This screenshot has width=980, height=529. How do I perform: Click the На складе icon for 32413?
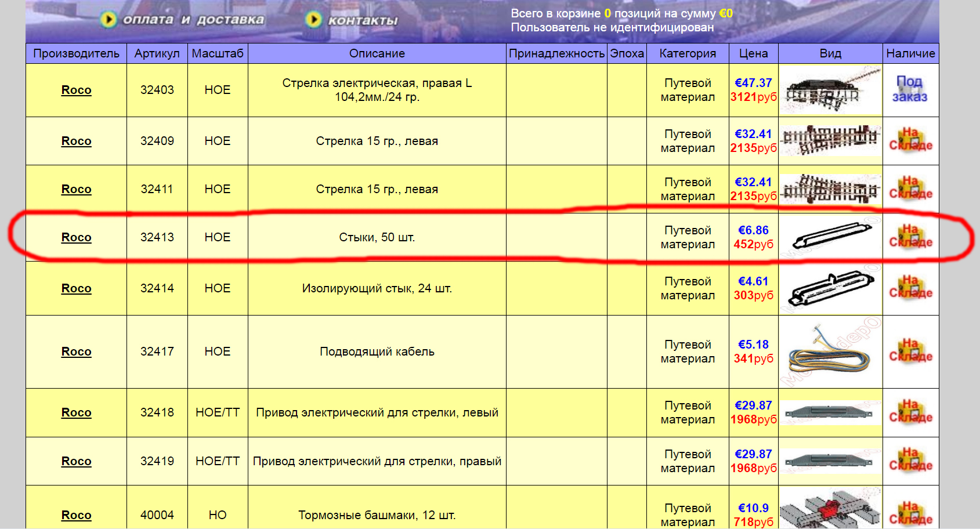[x=910, y=236]
